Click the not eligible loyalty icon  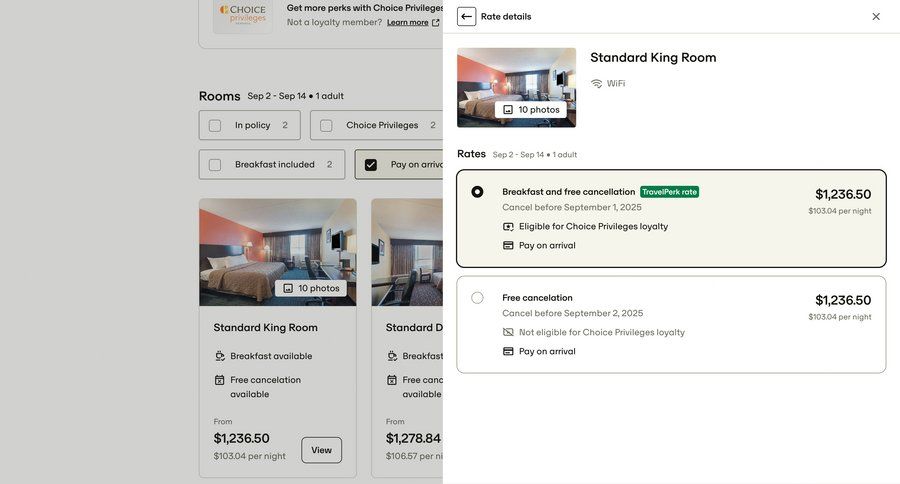[x=508, y=333]
